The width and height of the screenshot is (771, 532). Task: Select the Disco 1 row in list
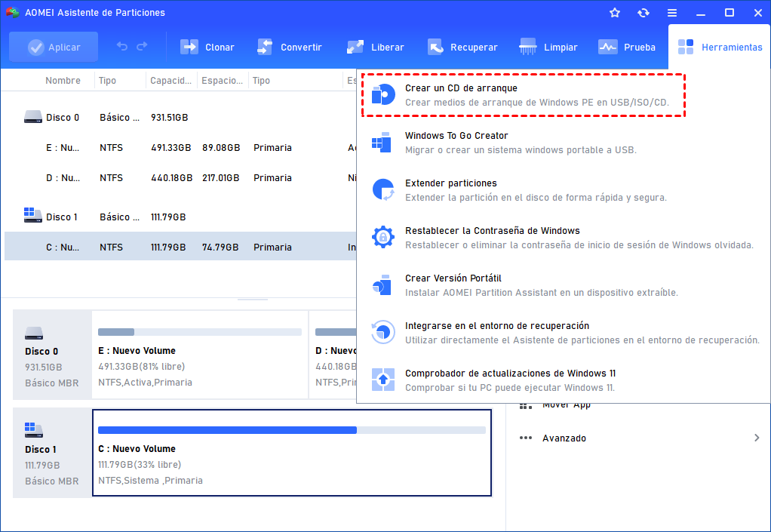[x=180, y=217]
